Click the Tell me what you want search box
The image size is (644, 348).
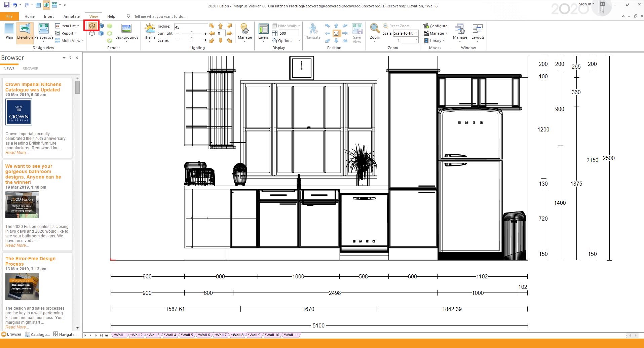pos(160,16)
